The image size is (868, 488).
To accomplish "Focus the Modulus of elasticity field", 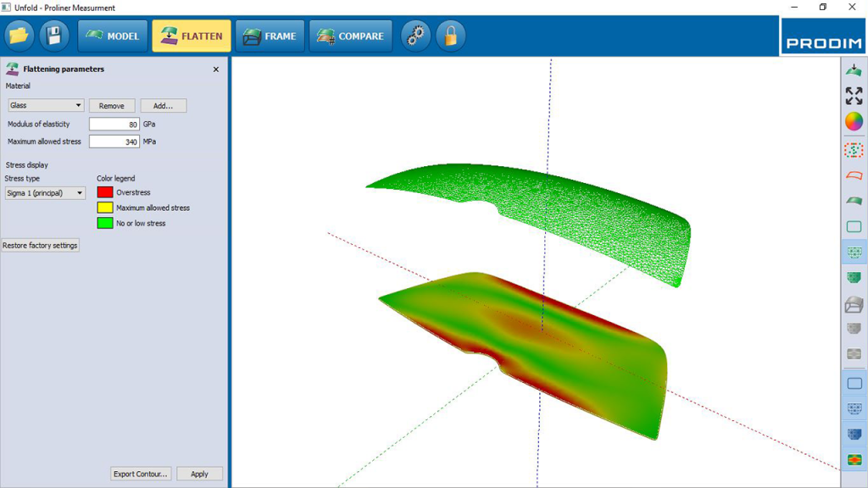I will 114,124.
